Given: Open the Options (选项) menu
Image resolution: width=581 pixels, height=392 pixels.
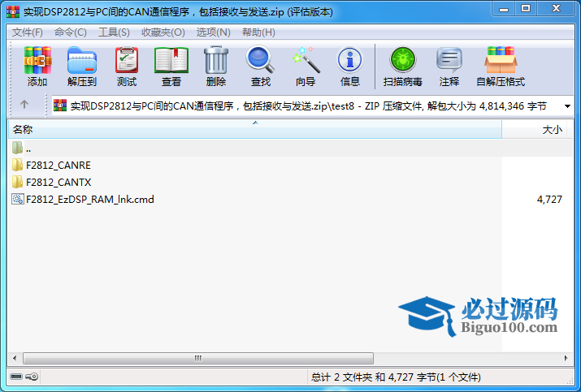Looking at the screenshot, I should tap(214, 32).
